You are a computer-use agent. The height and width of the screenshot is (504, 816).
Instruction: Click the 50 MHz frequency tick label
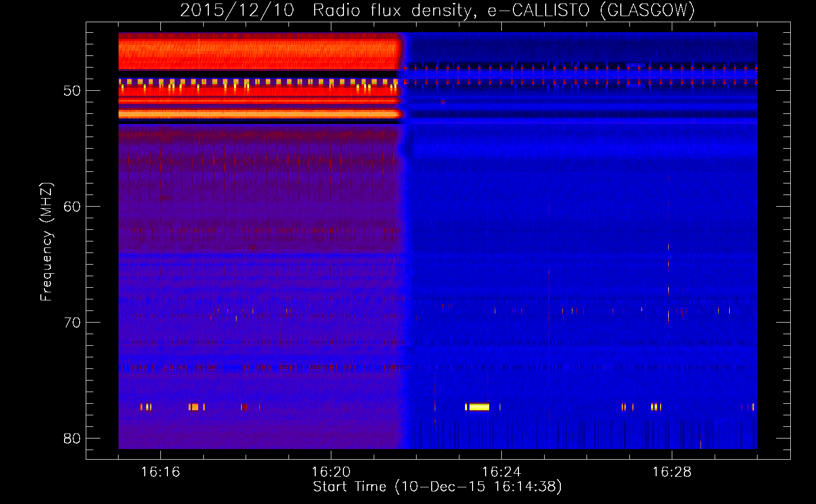[72, 91]
